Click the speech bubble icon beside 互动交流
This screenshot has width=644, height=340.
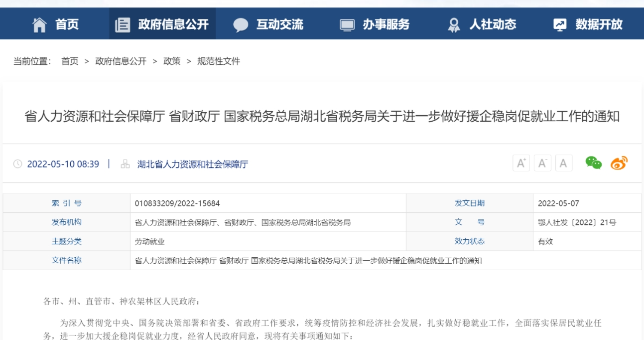pyautogui.click(x=241, y=25)
